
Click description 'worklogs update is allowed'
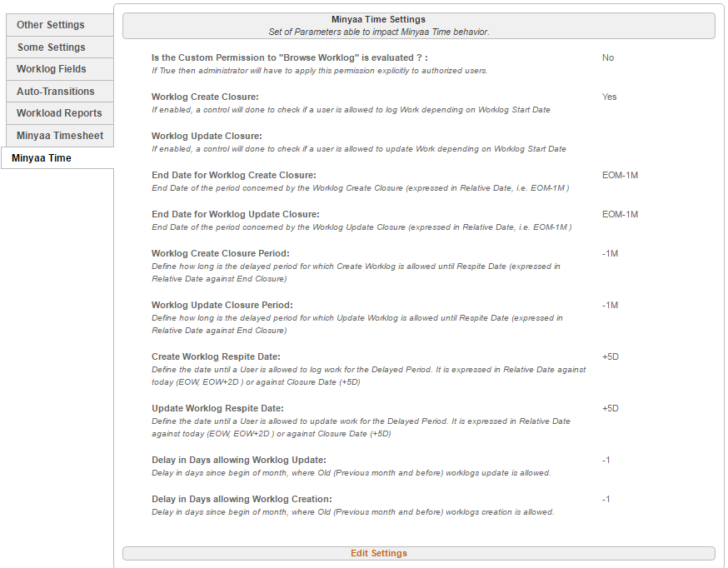(x=351, y=473)
